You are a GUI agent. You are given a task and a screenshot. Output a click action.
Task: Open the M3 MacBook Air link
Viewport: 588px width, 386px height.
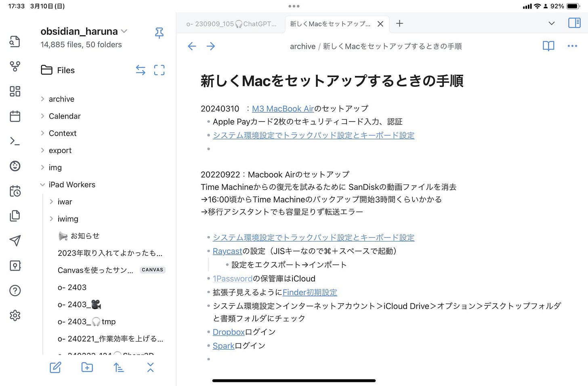283,109
